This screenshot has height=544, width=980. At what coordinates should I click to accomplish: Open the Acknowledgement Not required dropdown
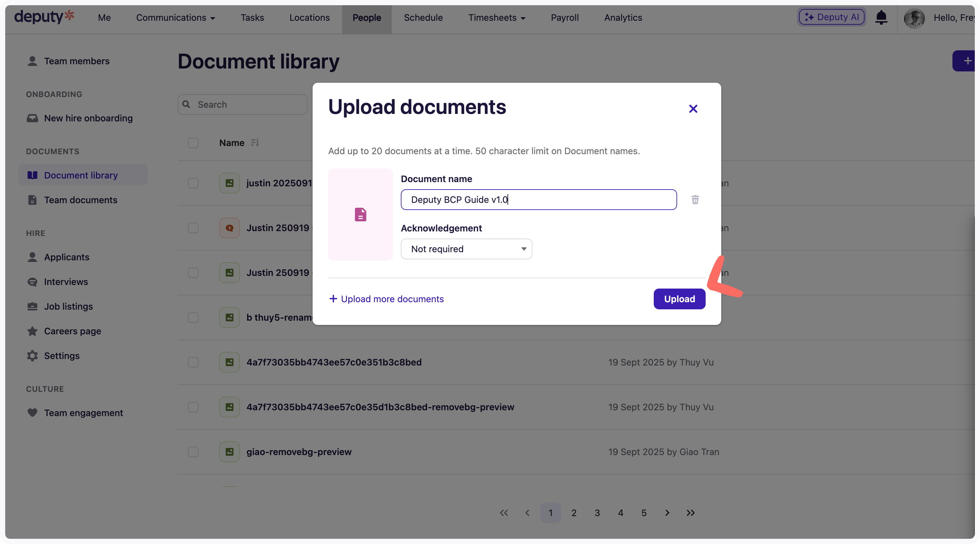[x=466, y=249]
